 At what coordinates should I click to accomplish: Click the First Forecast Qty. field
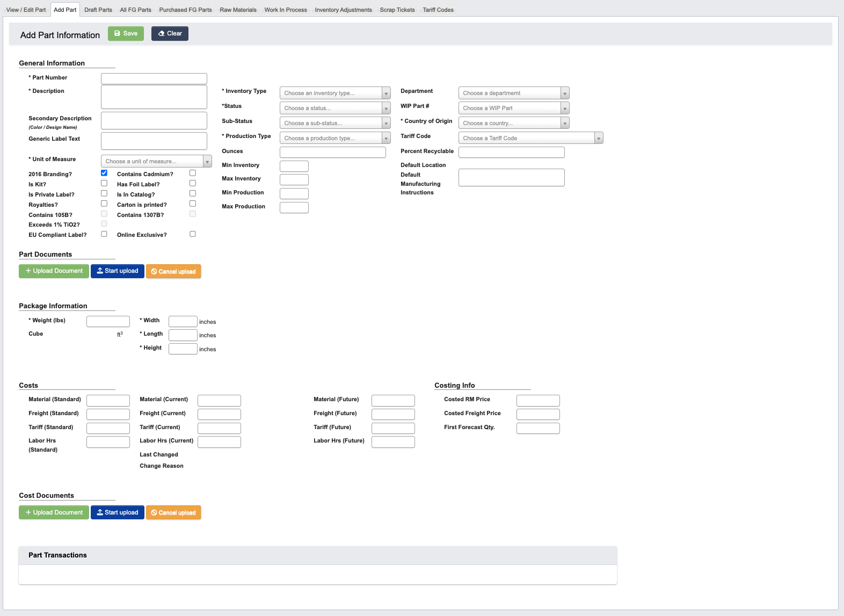click(x=538, y=428)
